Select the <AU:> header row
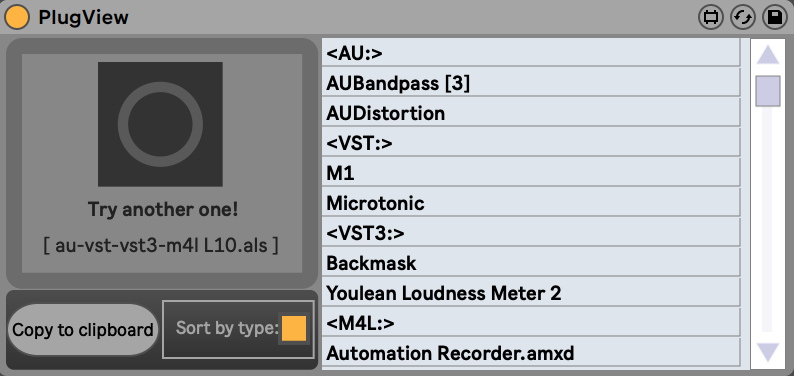794x376 pixels. pyautogui.click(x=531, y=52)
